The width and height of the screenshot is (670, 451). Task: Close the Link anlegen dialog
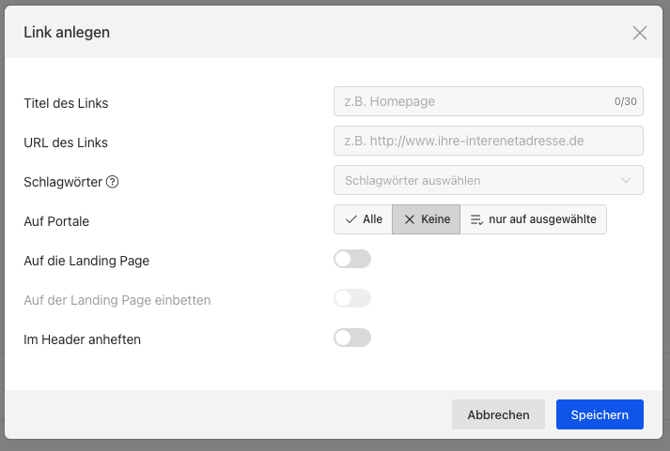[x=640, y=33]
